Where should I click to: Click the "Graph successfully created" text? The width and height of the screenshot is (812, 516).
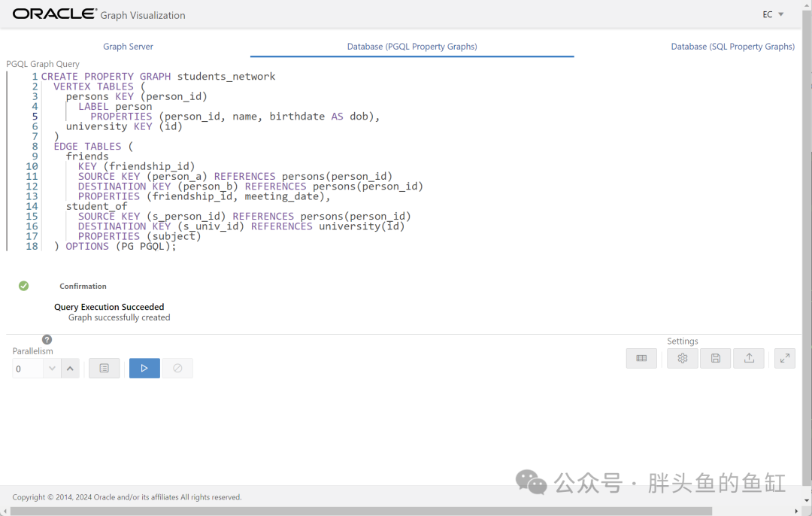tap(119, 317)
